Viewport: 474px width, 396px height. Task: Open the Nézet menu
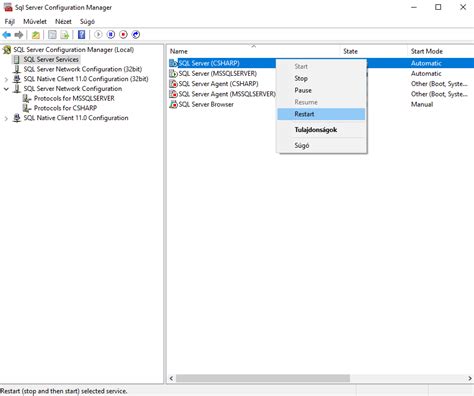click(63, 22)
